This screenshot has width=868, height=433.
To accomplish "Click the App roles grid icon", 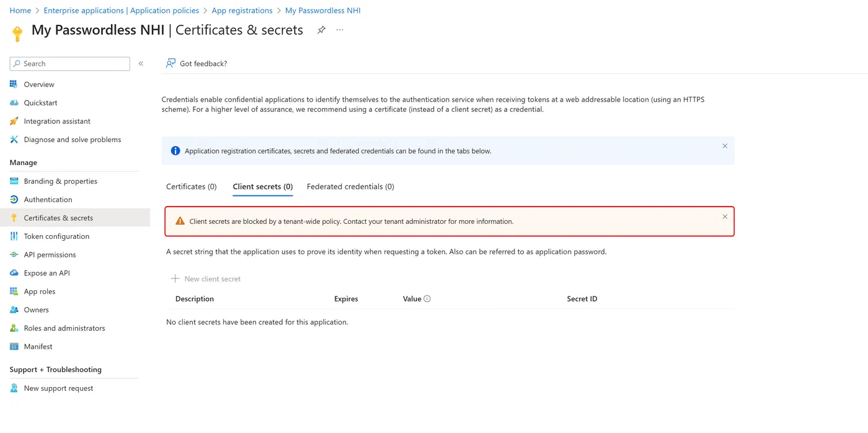I will pos(14,292).
